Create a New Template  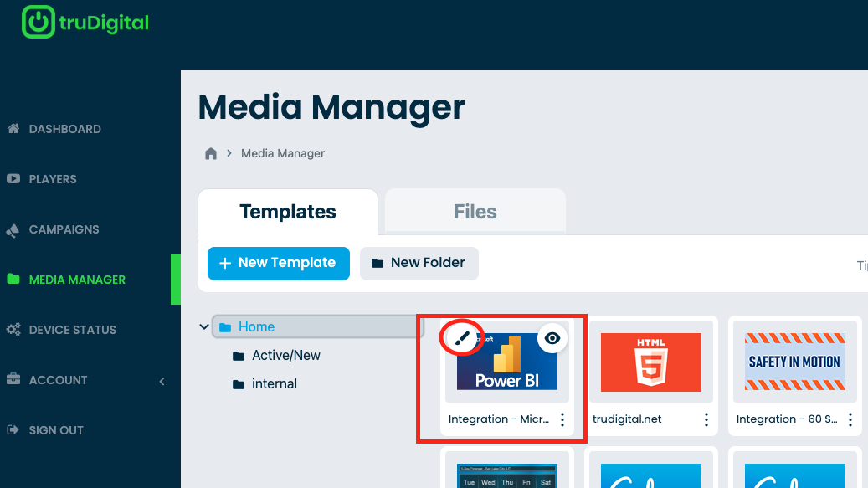point(279,264)
